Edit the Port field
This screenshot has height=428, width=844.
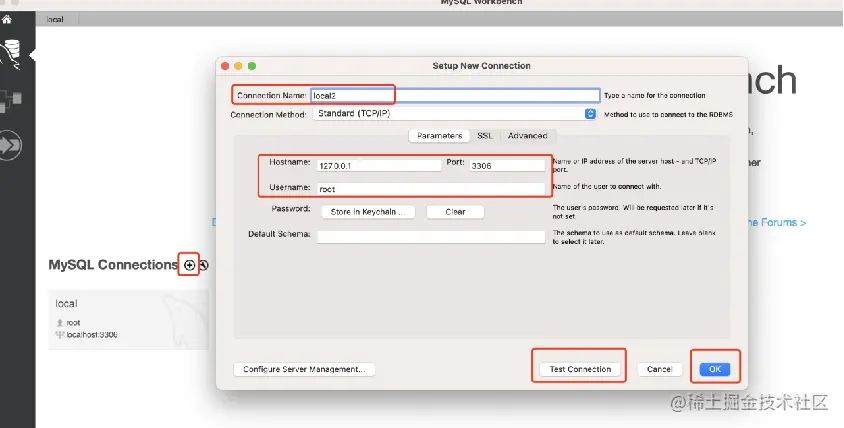click(507, 166)
